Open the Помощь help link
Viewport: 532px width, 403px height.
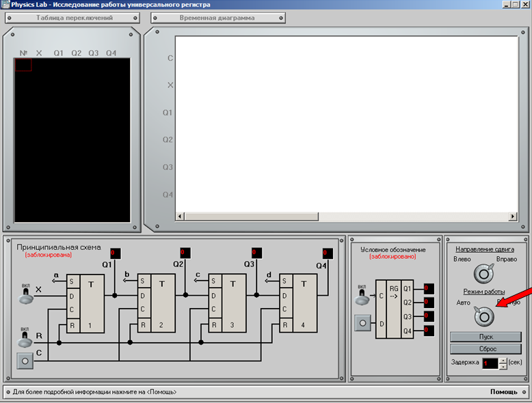tap(503, 392)
